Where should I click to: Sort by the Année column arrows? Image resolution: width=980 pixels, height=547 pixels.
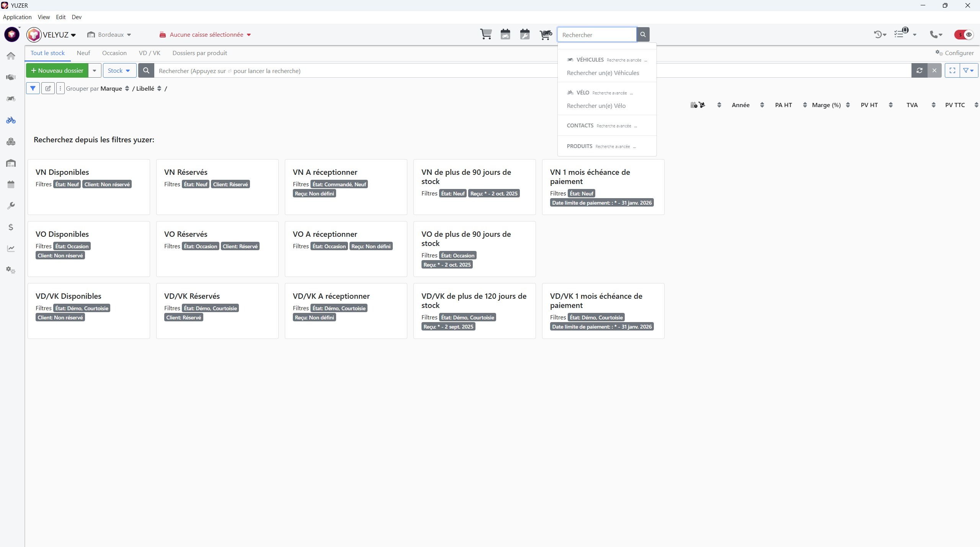762,105
